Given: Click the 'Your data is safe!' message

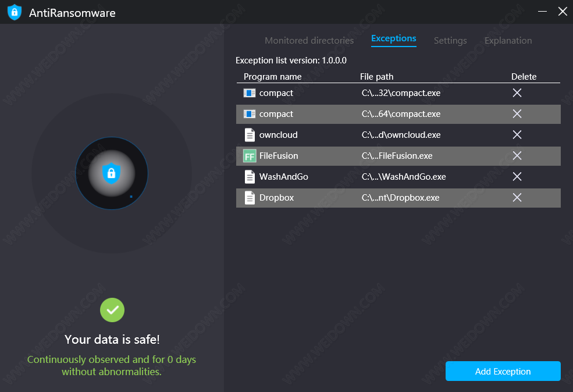Looking at the screenshot, I should (x=112, y=340).
